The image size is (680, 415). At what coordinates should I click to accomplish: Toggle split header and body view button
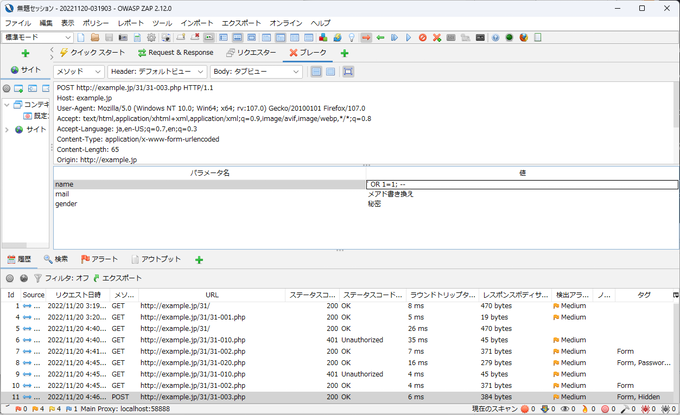pos(317,72)
